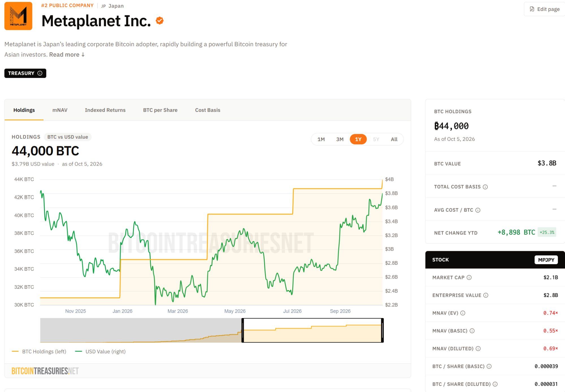This screenshot has height=392, width=565.
Task: Click the +8,898 BTC net change value
Action: (x=516, y=232)
